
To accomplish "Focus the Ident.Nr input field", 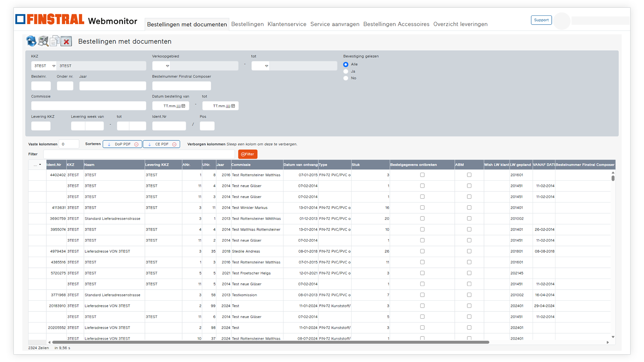I will [x=169, y=126].
